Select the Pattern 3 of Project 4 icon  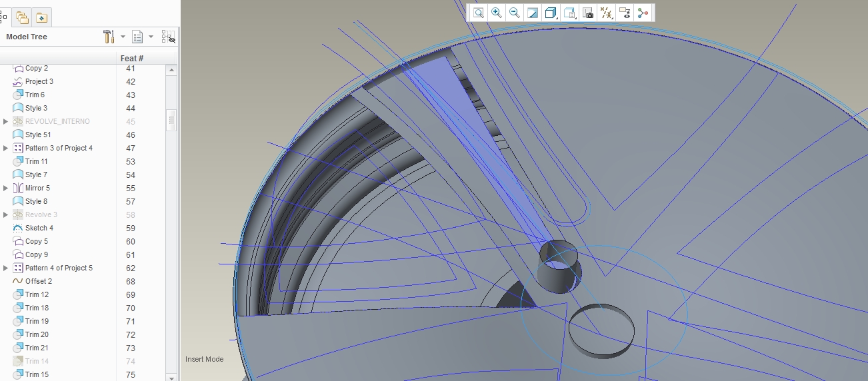click(18, 148)
